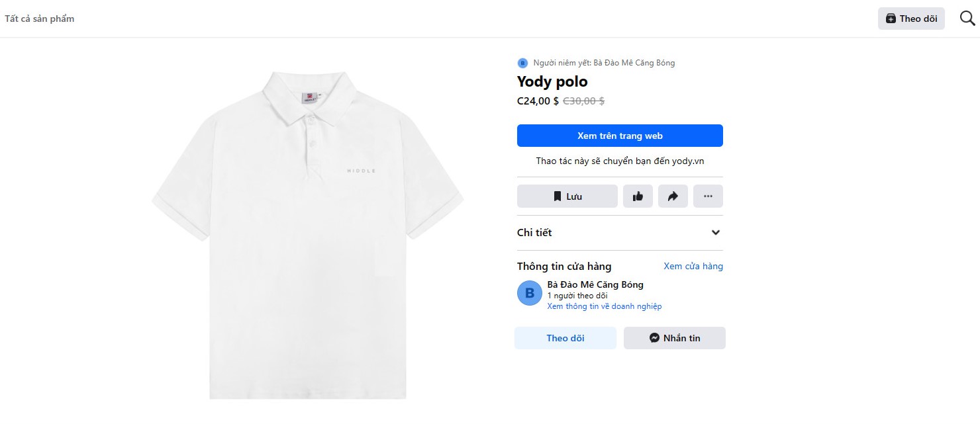Screen dimensions: 980x424
Task: Click the Messenger icon on Nhắn tin
Action: click(x=654, y=338)
